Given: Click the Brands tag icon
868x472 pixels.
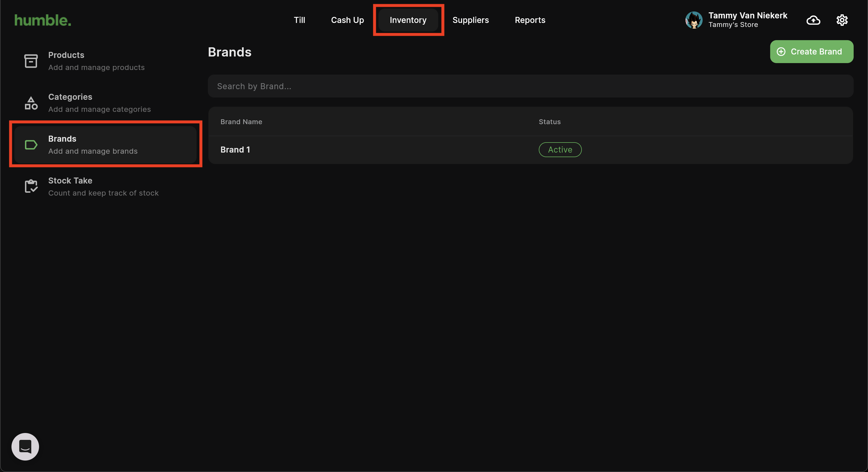Looking at the screenshot, I should pos(31,145).
